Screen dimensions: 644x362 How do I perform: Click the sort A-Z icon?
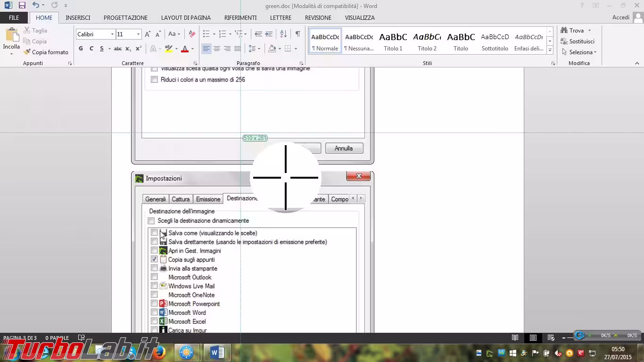click(283, 34)
